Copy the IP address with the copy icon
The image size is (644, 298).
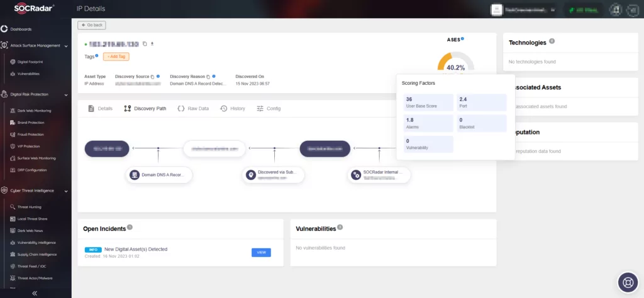pos(145,44)
